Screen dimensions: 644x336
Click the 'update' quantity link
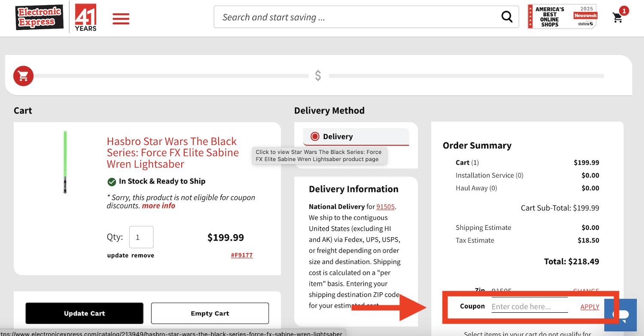(118, 255)
